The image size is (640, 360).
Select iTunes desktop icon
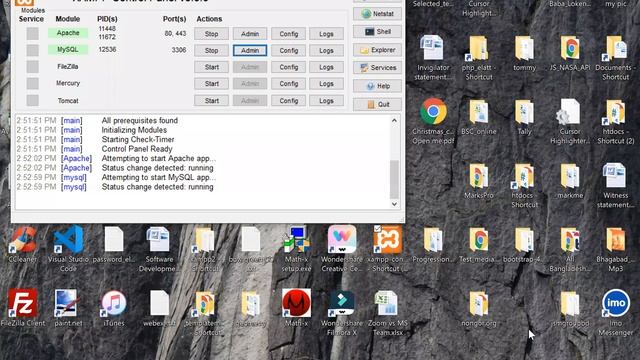tap(114, 308)
